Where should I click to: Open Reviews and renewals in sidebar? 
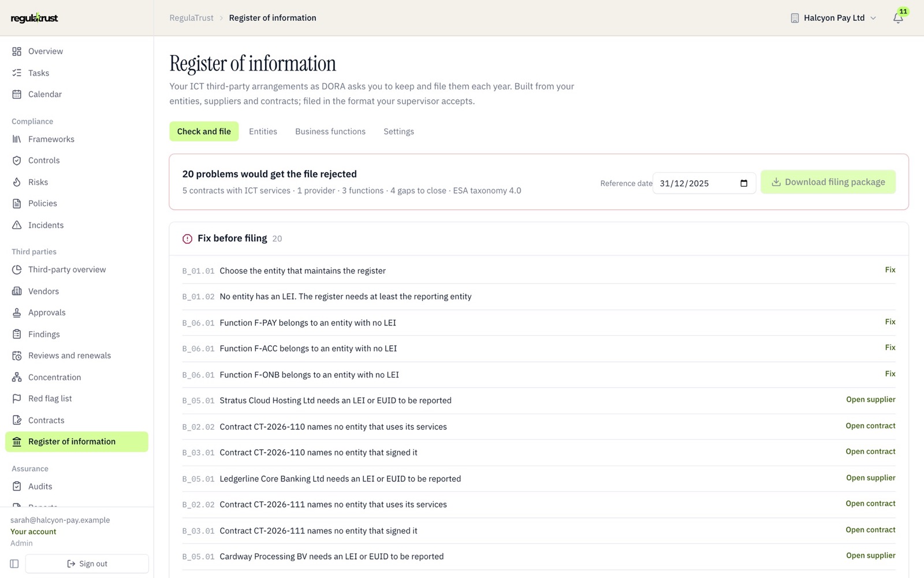(x=77, y=355)
